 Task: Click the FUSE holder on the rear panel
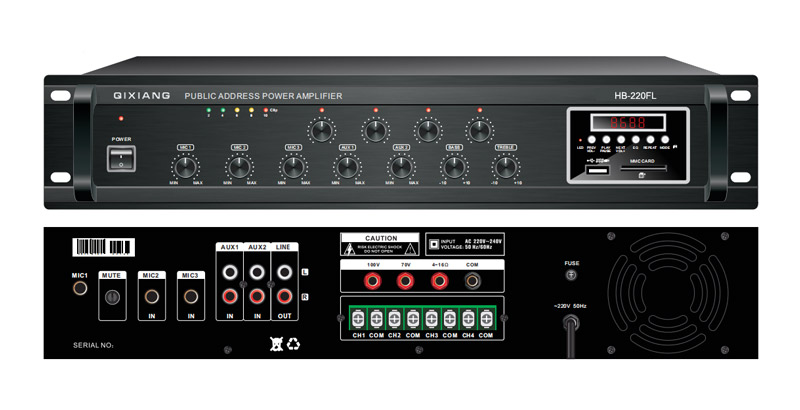[x=572, y=275]
